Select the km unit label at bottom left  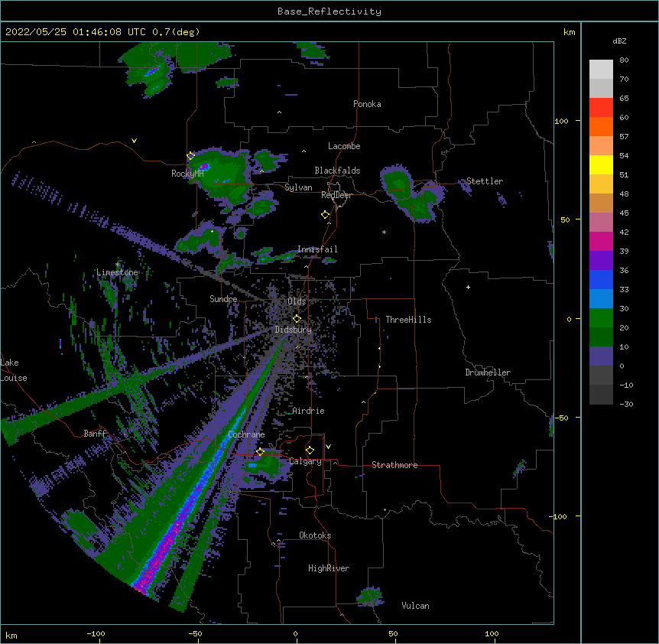pos(11,635)
